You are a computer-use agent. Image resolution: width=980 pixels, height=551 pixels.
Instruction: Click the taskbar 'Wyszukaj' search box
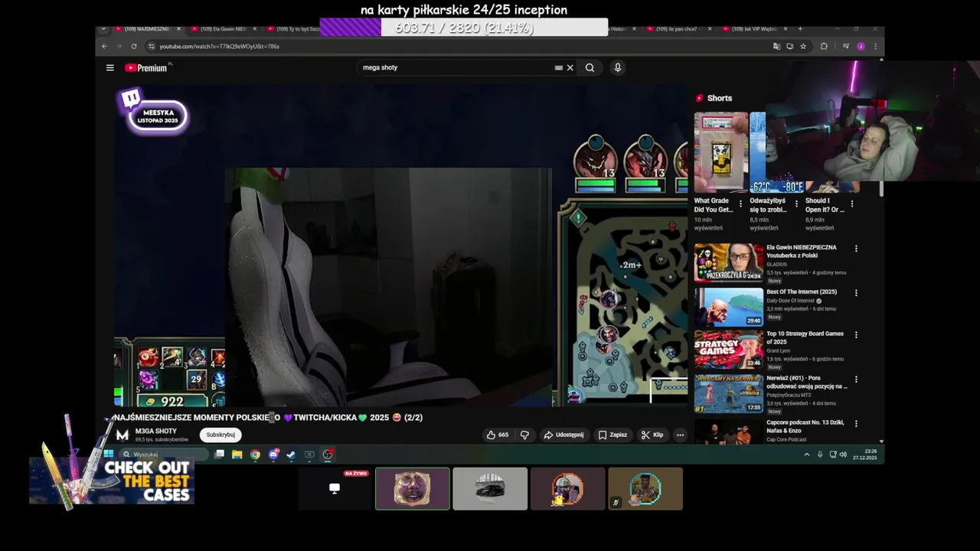coord(163,454)
